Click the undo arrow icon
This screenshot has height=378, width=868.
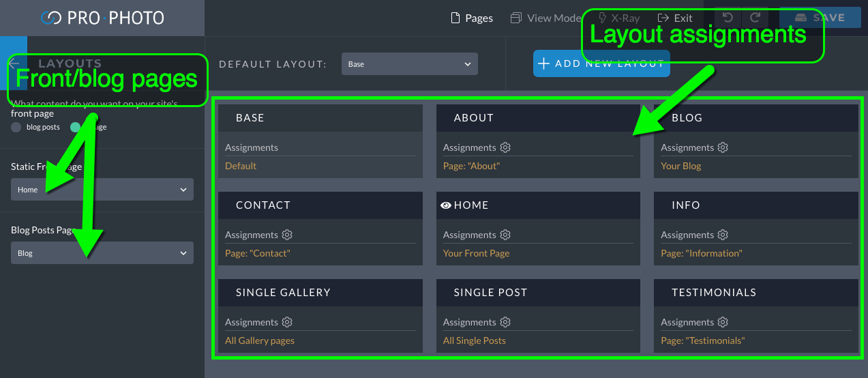pyautogui.click(x=728, y=18)
